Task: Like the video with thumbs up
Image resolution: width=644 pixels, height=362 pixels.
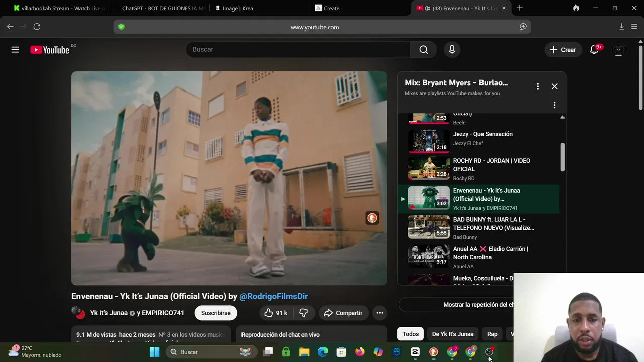Action: coord(275,313)
